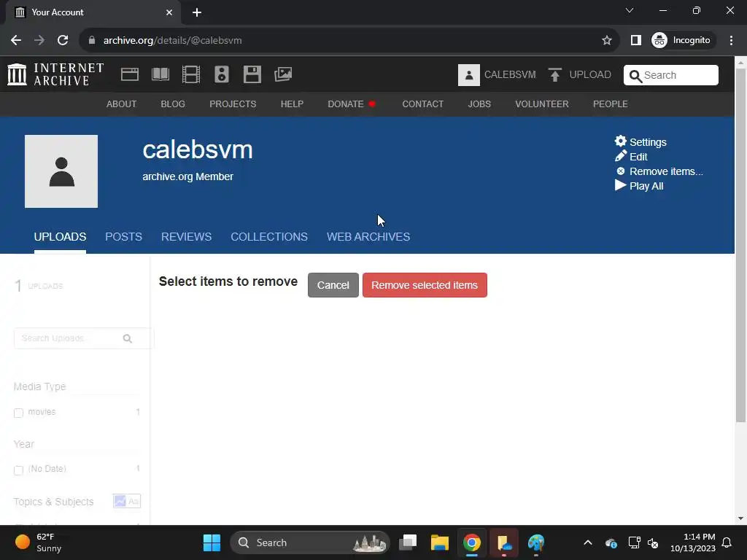Screen dimensions: 747x560
Task: Click the magnifier icon in Search box
Action: pyautogui.click(x=635, y=76)
